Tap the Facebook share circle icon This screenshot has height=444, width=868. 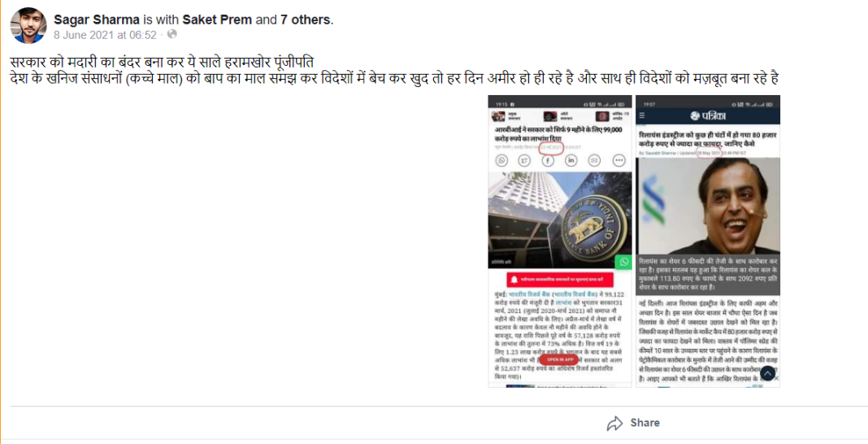548,160
